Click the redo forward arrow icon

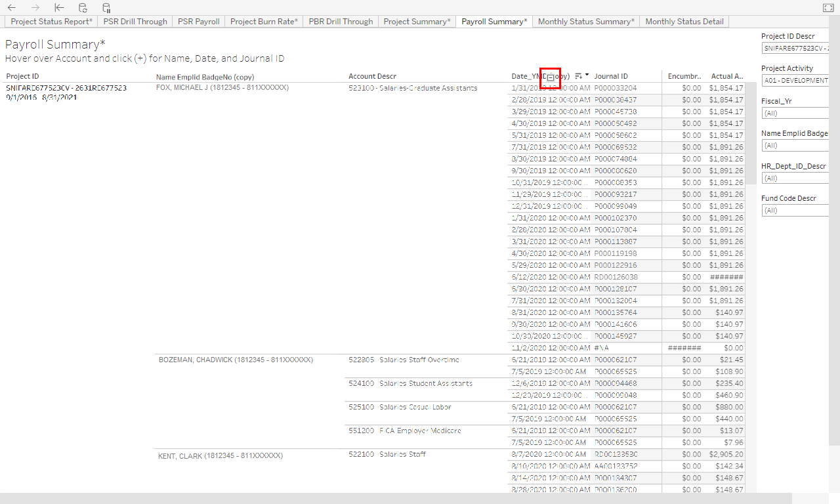[35, 8]
